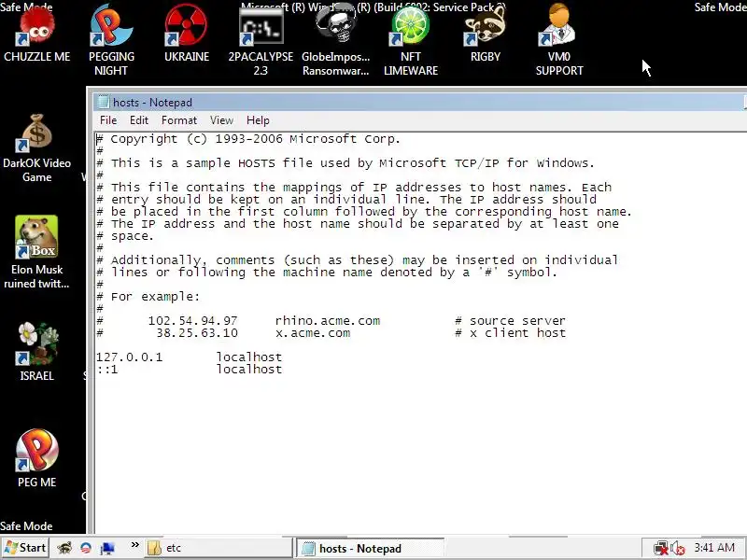Open the CHUZZLE ME desktop shortcut
This screenshot has width=747, height=560.
click(x=36, y=35)
